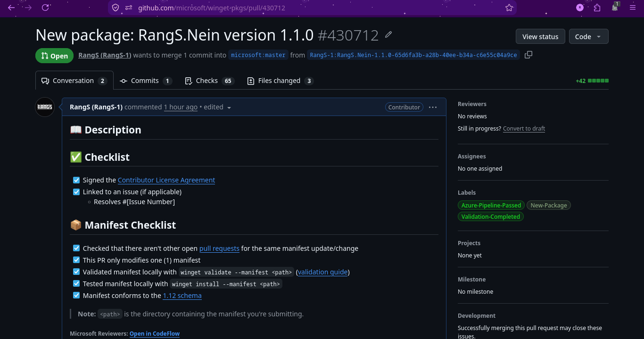Open the 1.12 schema link
This screenshot has height=339, width=644.
(x=182, y=295)
